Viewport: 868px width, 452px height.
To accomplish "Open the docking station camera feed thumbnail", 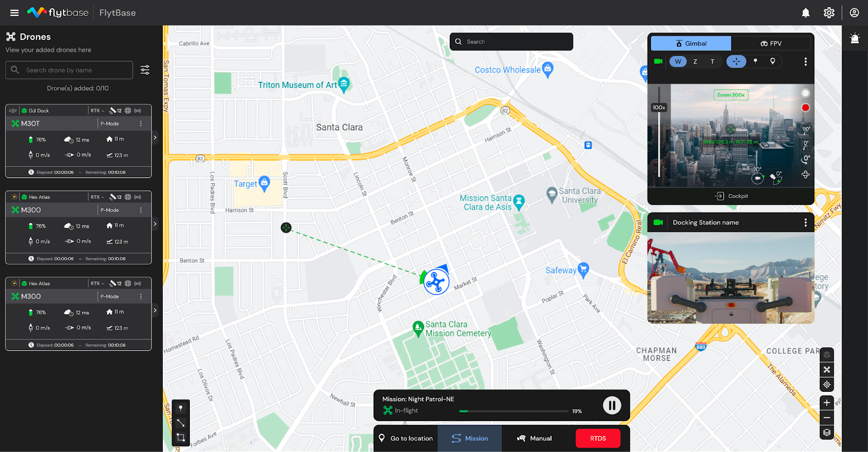I will click(731, 278).
